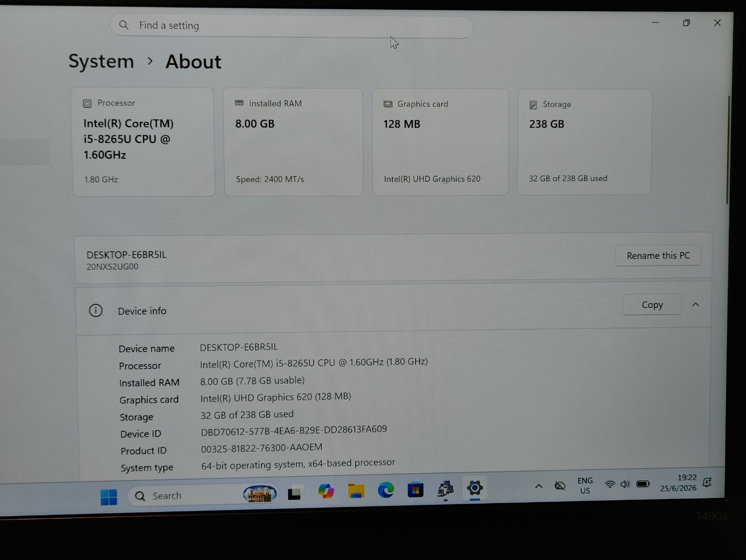Image resolution: width=746 pixels, height=560 pixels.
Task: Collapse the Device info section
Action: [695, 305]
